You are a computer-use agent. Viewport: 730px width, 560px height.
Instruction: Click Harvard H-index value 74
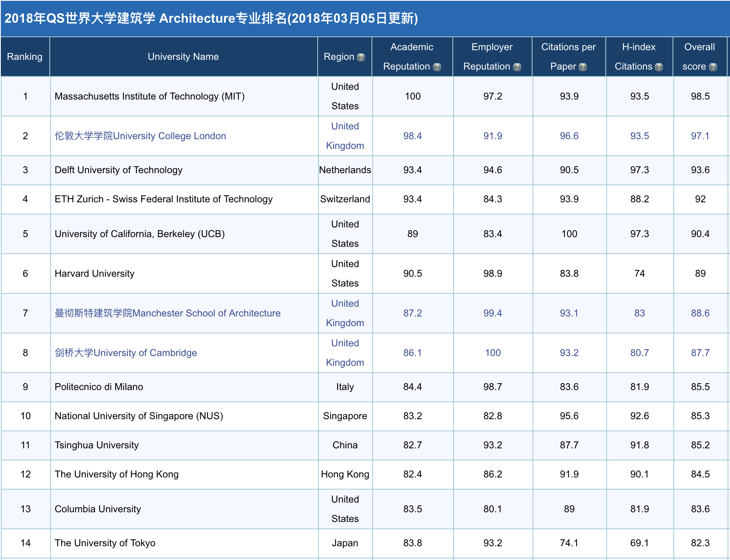click(x=640, y=274)
